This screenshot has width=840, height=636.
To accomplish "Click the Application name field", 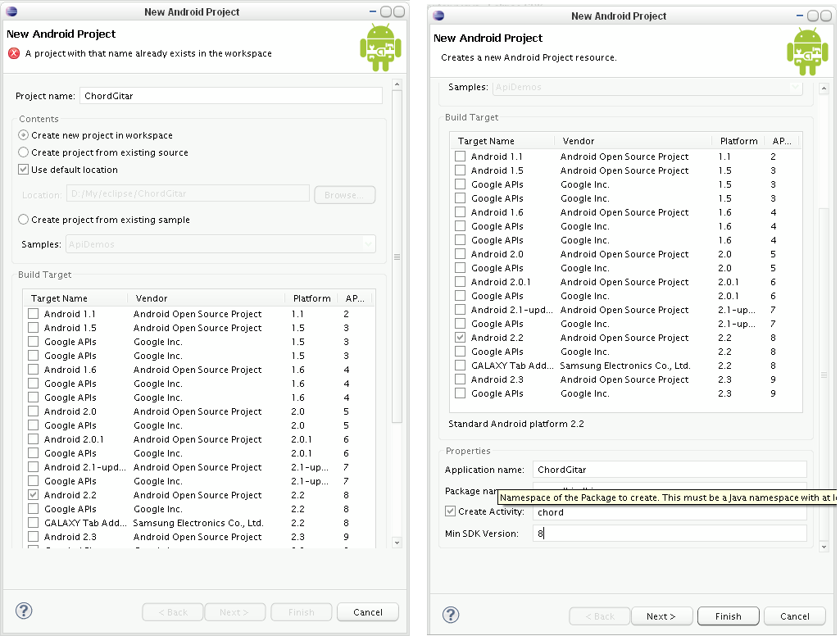I will click(x=670, y=470).
